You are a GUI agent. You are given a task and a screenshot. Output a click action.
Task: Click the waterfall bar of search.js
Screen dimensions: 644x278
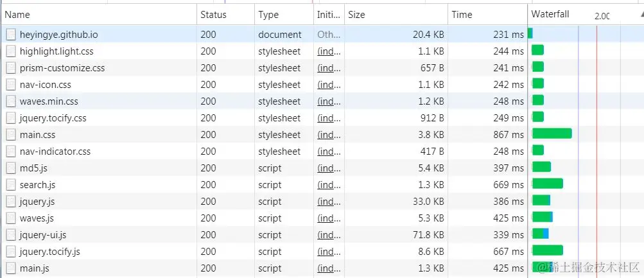coord(547,184)
